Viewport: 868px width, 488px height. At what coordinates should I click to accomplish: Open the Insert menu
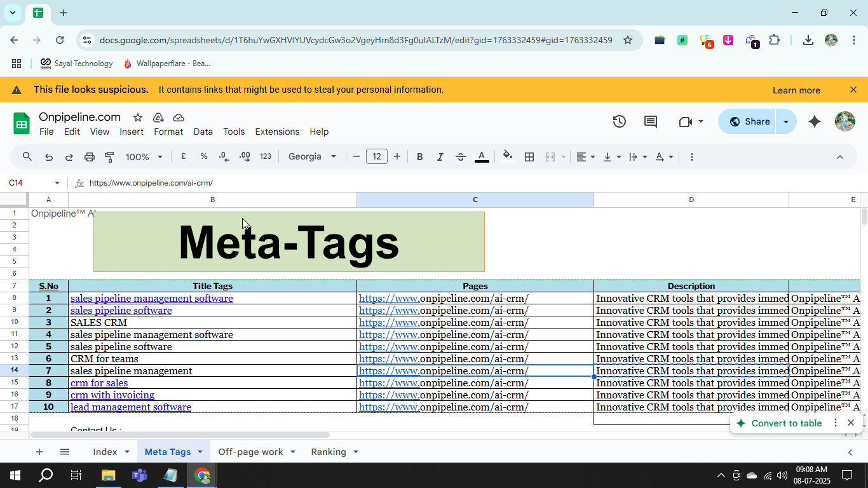coord(132,132)
